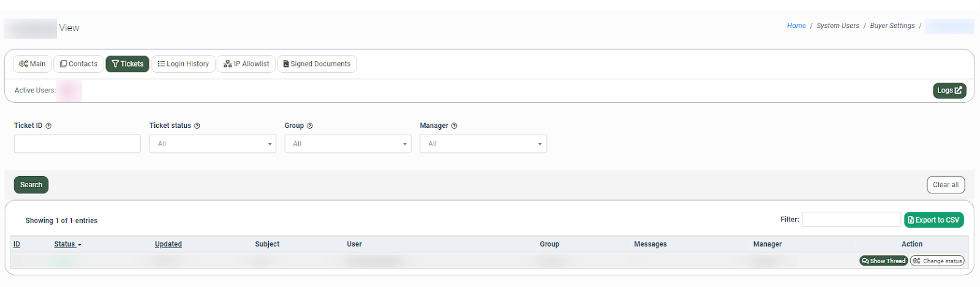Open the Contacts tab
The width and height of the screenshot is (980, 287).
point(79,64)
